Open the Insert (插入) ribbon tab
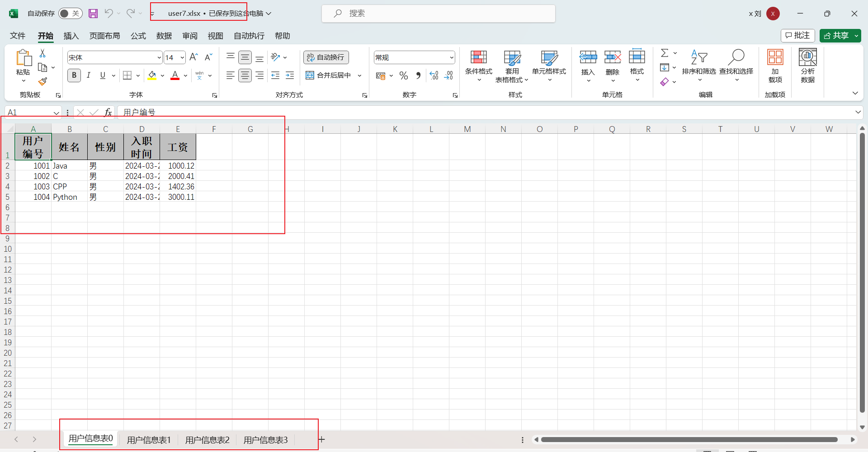This screenshot has width=868, height=452. coord(71,36)
